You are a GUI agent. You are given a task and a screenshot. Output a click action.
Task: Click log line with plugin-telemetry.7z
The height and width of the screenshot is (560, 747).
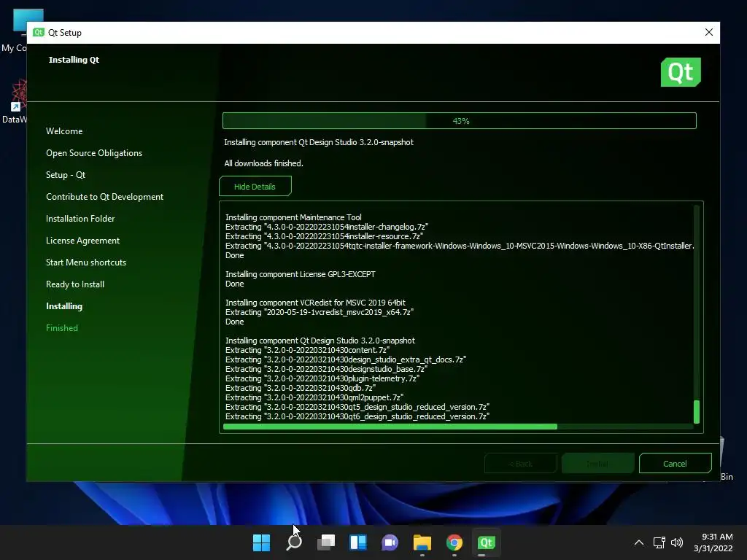click(322, 378)
